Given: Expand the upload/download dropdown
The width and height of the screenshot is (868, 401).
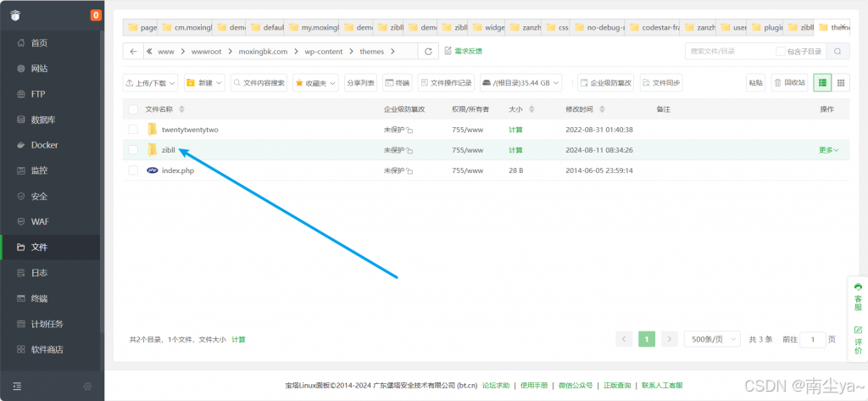Looking at the screenshot, I should coord(151,83).
